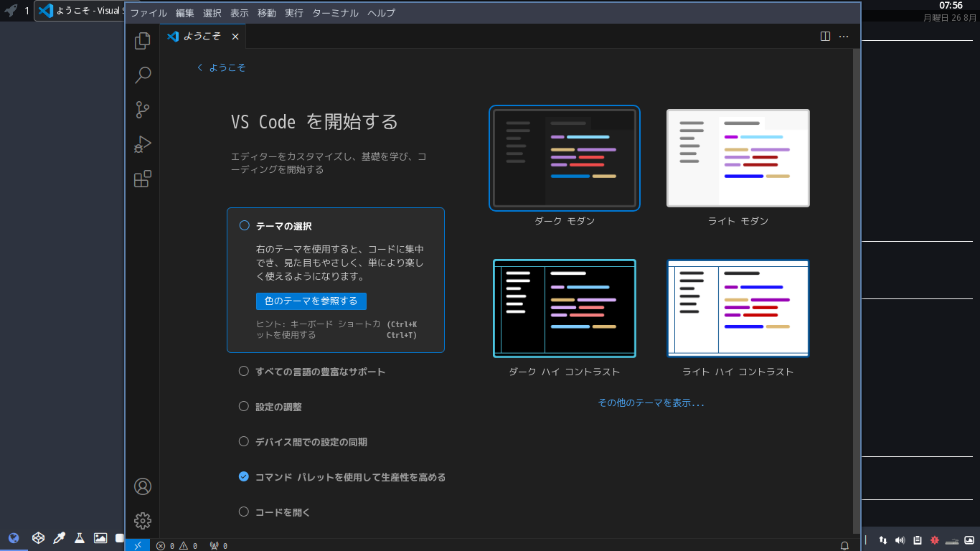980x551 pixels.
Task: Click the Accounts icon above the gear
Action: point(141,486)
